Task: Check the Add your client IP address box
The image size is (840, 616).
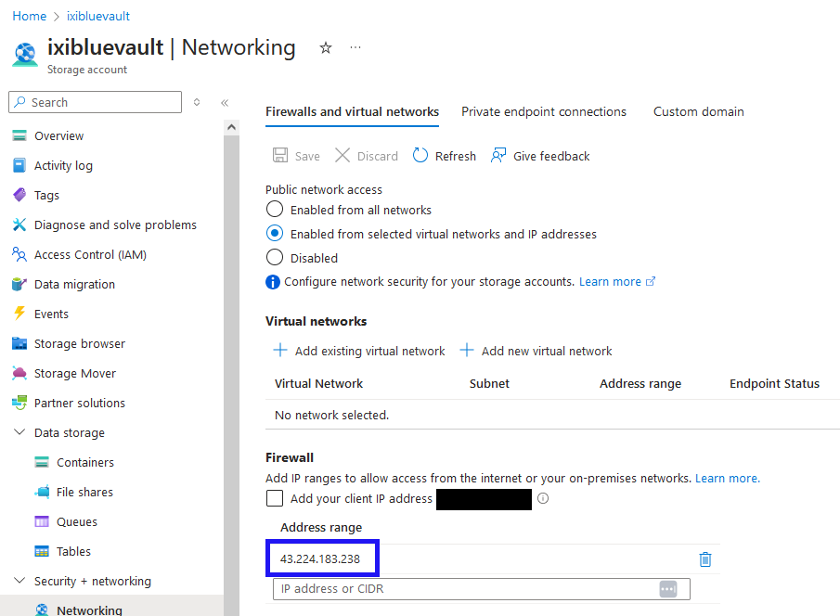Action: tap(275, 498)
